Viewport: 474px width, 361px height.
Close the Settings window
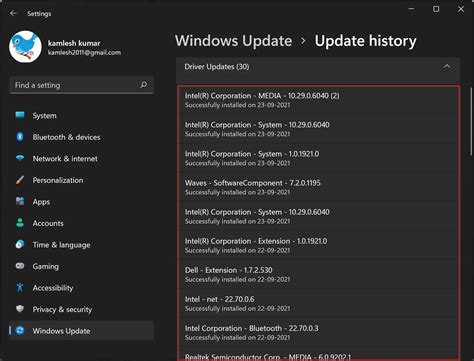point(461,9)
